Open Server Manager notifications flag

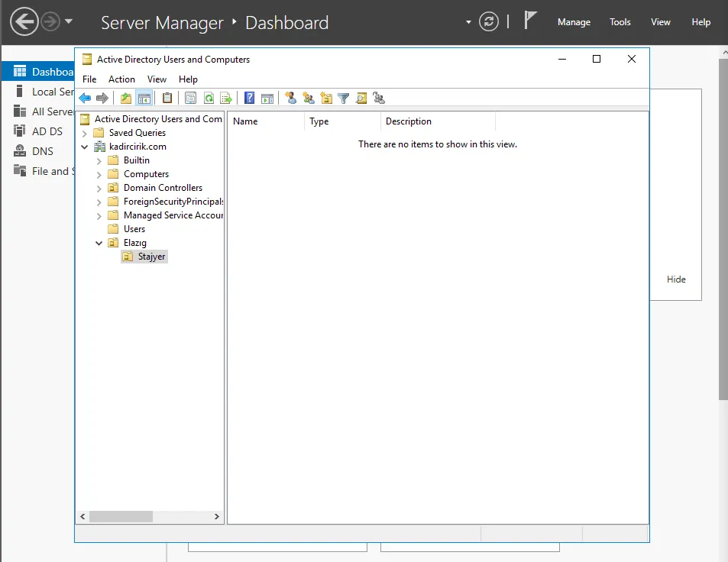coord(529,20)
